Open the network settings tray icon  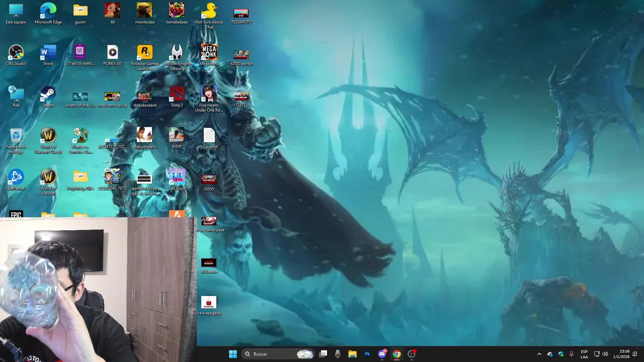[597, 354]
